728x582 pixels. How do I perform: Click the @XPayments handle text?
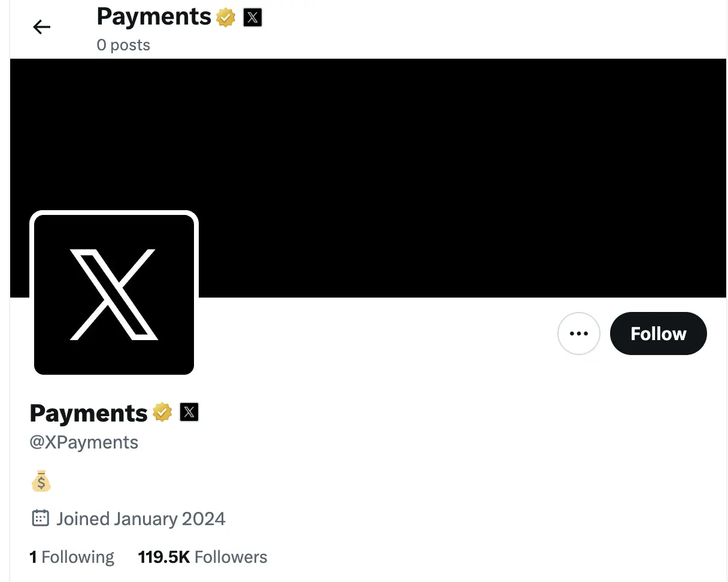[84, 442]
